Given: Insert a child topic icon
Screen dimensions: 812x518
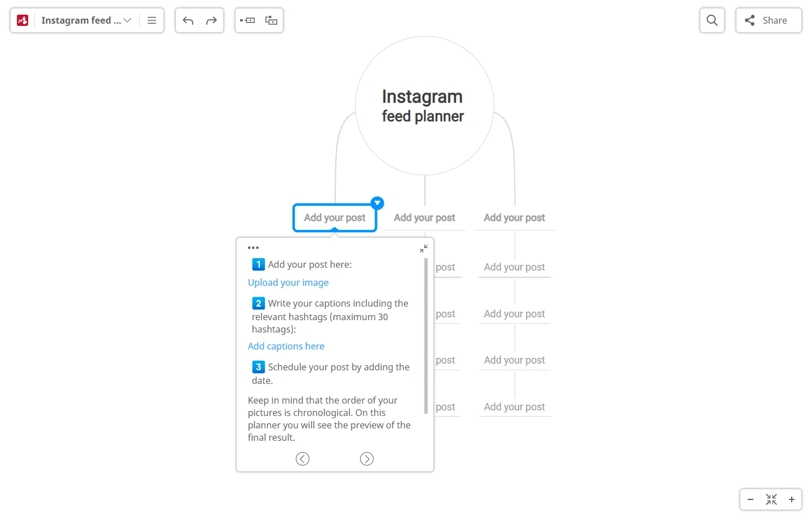Looking at the screenshot, I should click(x=271, y=21).
